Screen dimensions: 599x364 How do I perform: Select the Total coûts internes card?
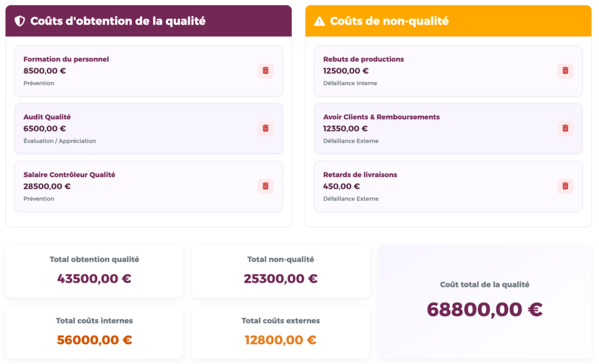point(94,331)
